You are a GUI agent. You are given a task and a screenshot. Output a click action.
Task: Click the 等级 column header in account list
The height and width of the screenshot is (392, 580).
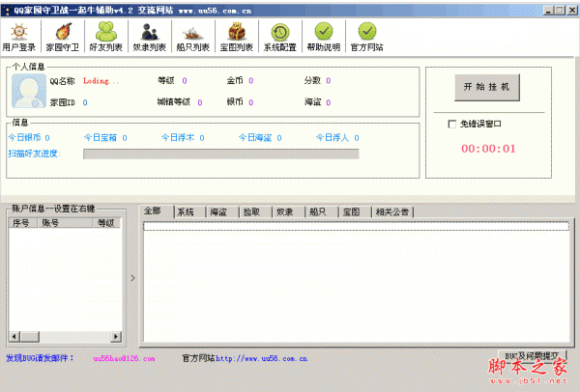point(106,223)
